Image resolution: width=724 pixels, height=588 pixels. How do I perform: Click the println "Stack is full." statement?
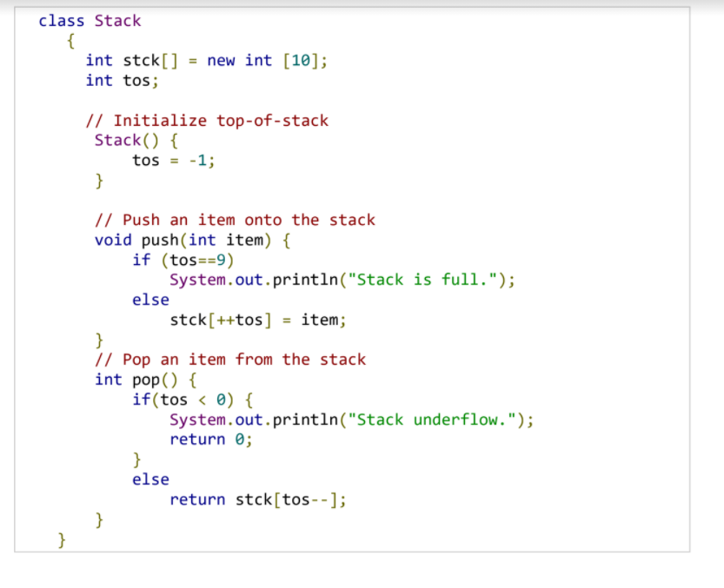click(x=342, y=280)
